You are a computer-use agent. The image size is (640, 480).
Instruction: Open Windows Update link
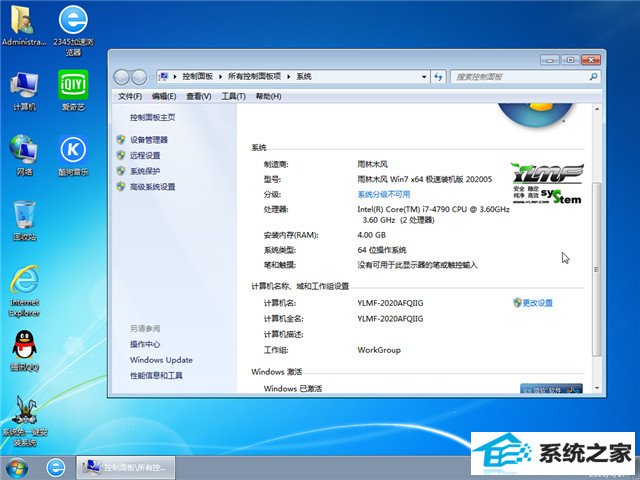click(x=161, y=360)
